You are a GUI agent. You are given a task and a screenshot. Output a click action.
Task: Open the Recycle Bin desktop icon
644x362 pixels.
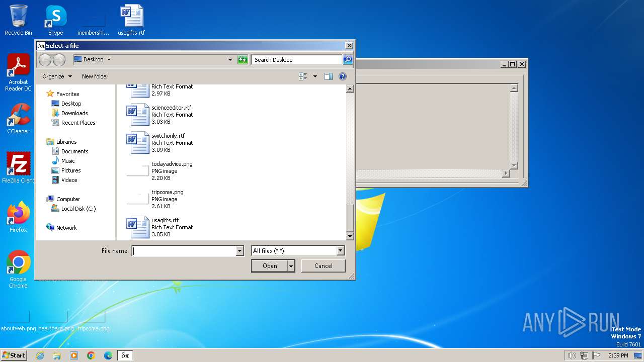[18, 20]
